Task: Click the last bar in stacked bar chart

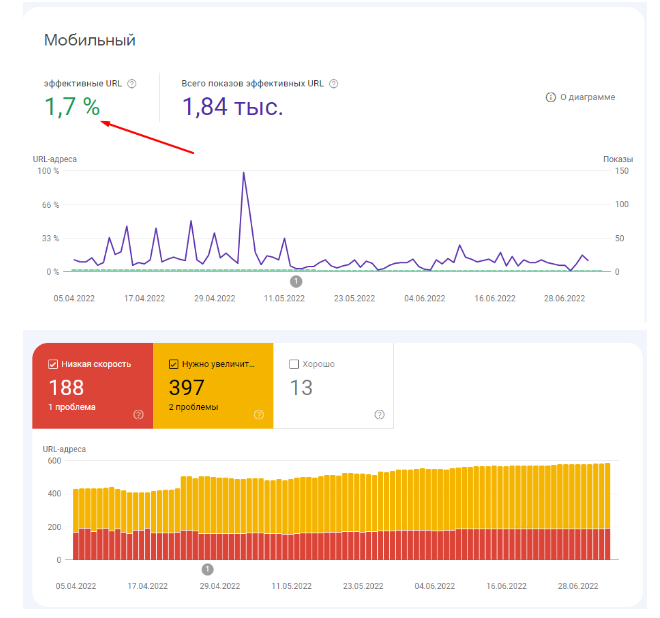Action: click(607, 511)
